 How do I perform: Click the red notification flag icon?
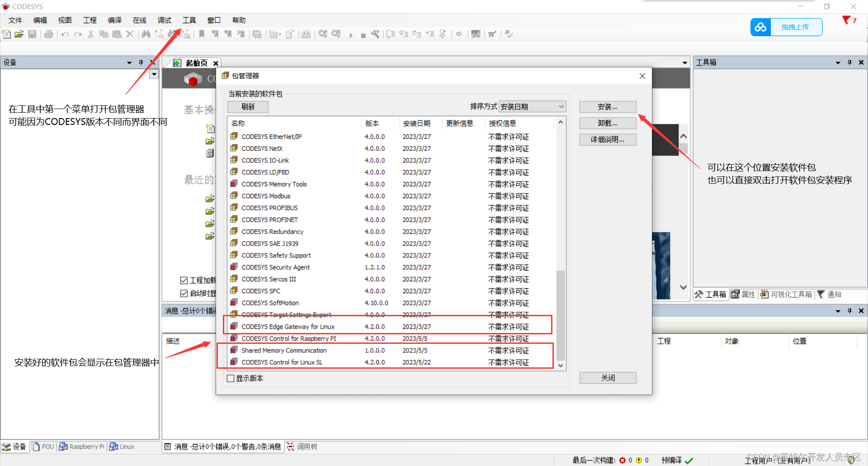[x=846, y=20]
